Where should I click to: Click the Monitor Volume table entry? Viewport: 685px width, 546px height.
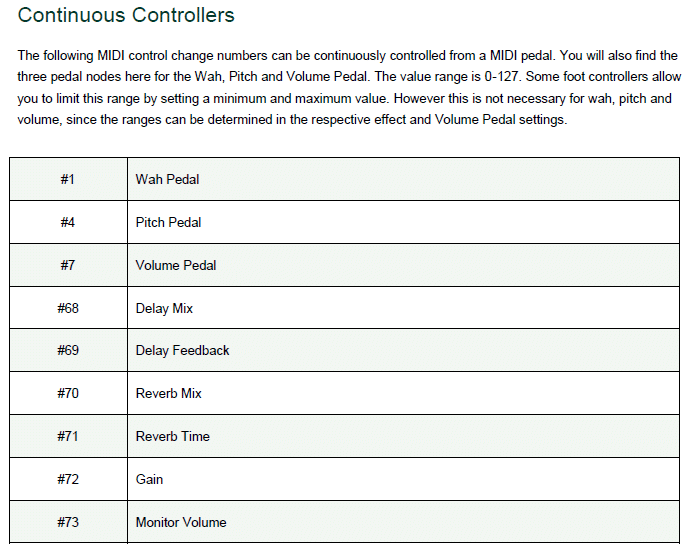click(x=181, y=522)
